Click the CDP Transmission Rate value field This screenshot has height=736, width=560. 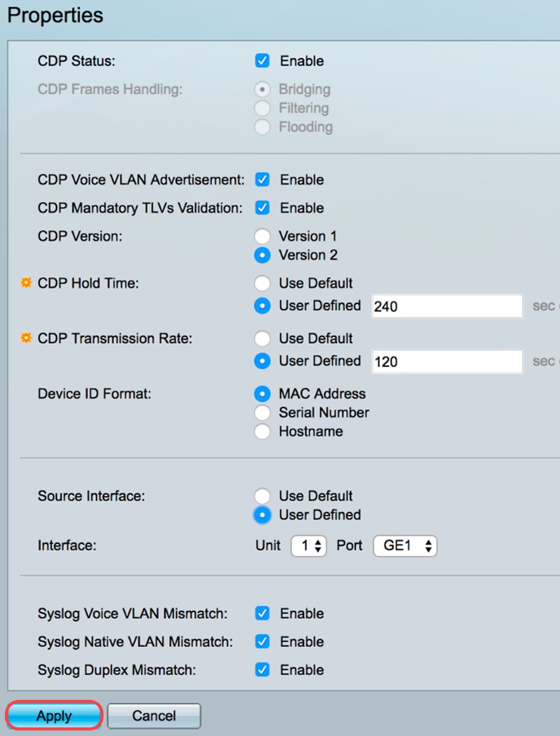point(447,361)
